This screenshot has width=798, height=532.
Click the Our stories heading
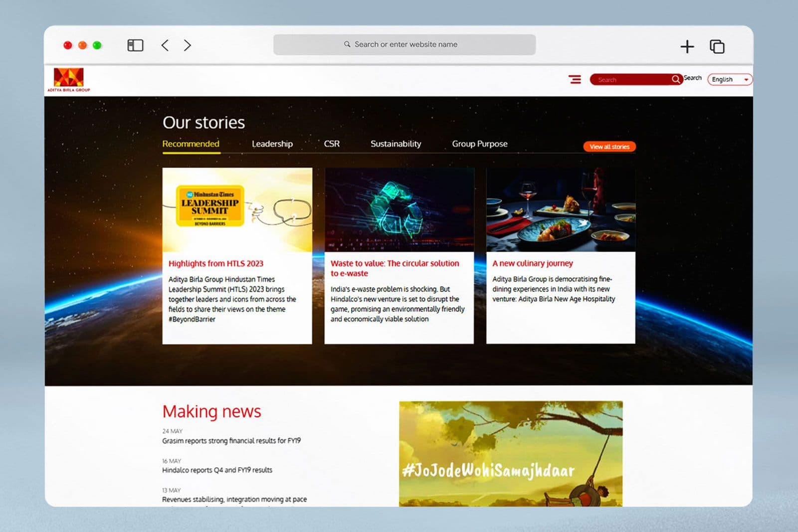pyautogui.click(x=204, y=123)
